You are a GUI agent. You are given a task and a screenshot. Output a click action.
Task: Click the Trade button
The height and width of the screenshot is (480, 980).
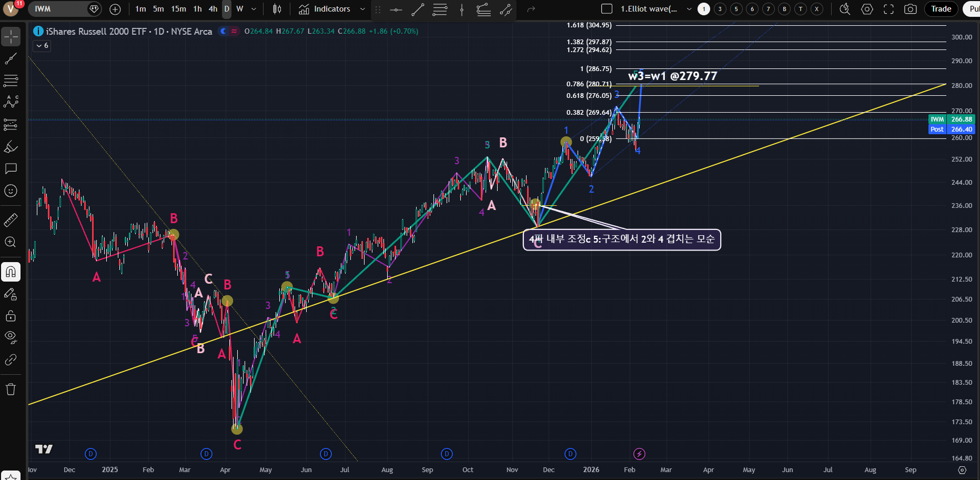941,9
